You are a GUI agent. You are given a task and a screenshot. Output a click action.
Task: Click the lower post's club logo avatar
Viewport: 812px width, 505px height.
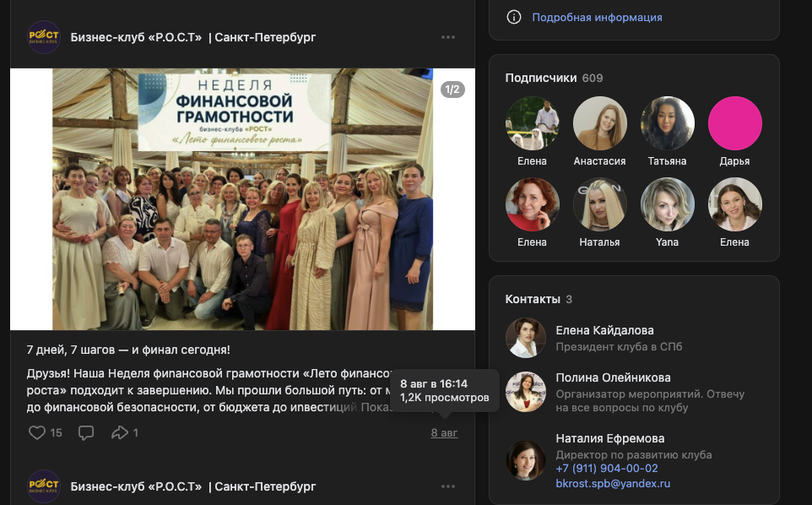coord(44,486)
